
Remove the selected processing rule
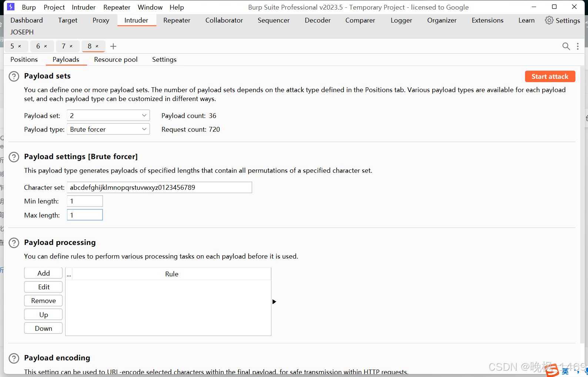(x=43, y=300)
